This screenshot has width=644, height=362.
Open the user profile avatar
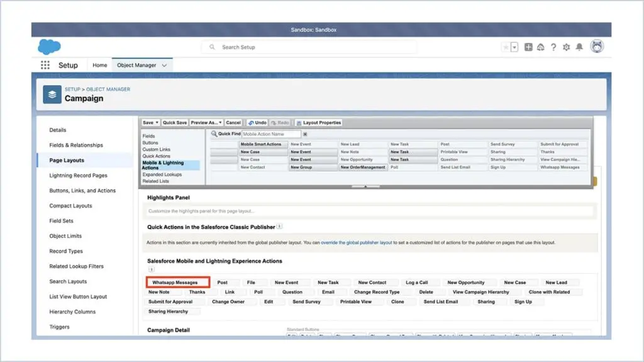pos(597,47)
